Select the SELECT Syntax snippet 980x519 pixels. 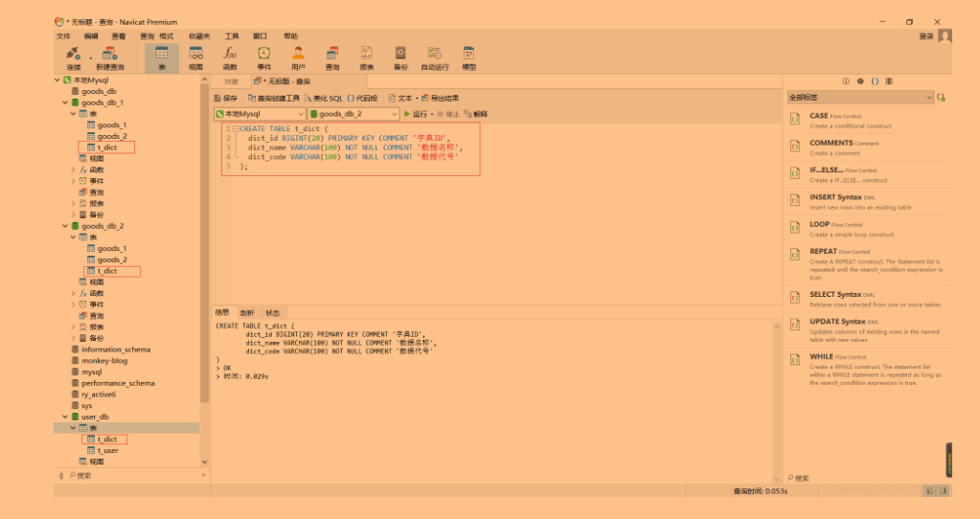click(869, 299)
